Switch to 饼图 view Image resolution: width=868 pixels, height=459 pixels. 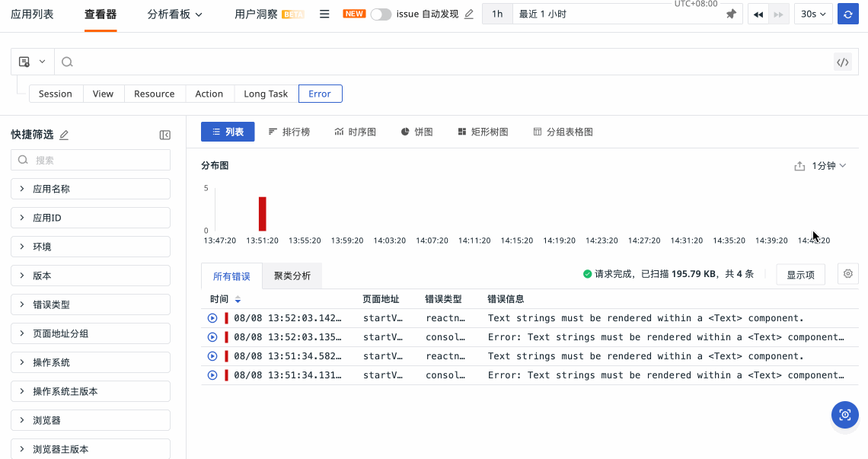(416, 132)
